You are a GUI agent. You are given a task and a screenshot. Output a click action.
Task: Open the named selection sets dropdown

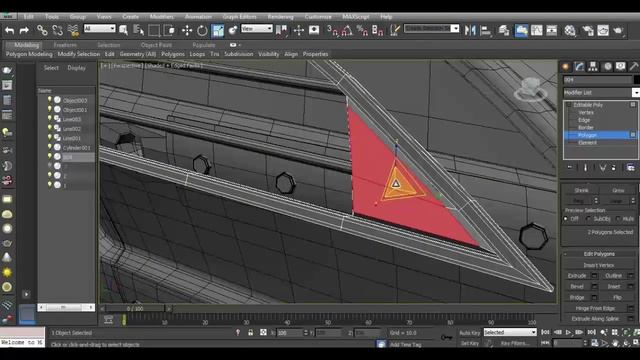(432, 29)
